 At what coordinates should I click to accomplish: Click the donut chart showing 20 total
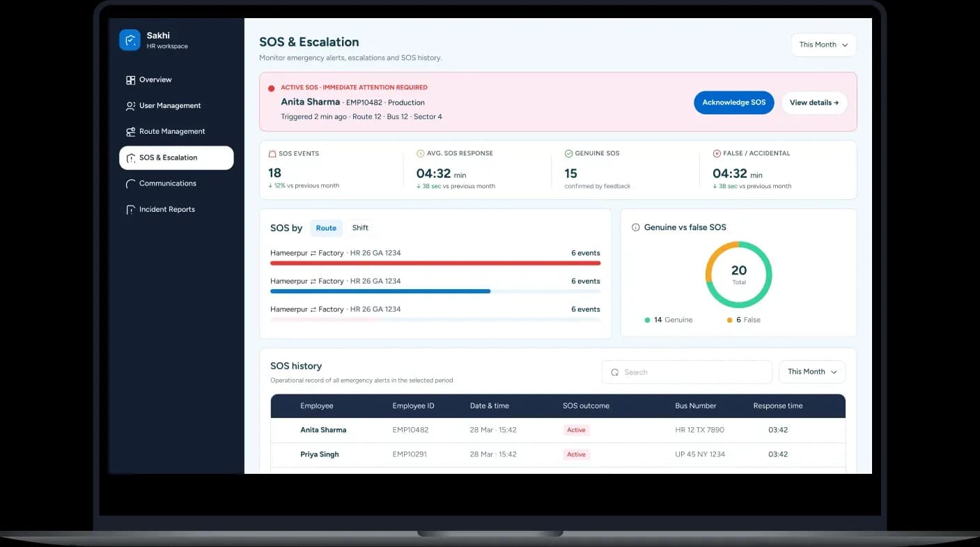(739, 275)
